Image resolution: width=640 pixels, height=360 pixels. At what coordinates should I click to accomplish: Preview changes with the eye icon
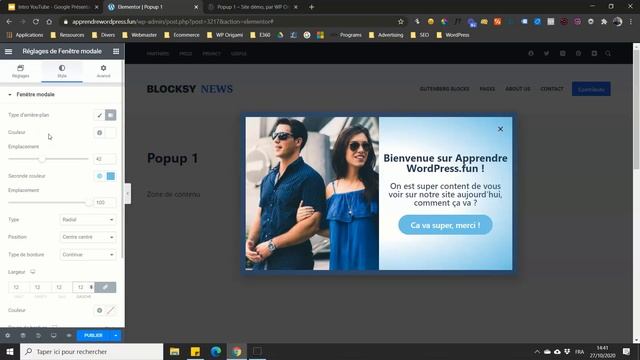(x=69, y=336)
